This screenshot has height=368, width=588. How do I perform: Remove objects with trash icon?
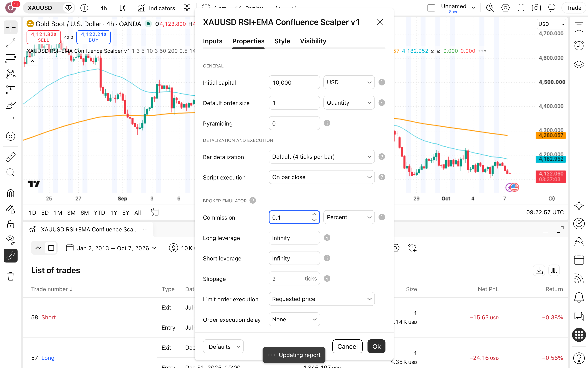tap(10, 276)
